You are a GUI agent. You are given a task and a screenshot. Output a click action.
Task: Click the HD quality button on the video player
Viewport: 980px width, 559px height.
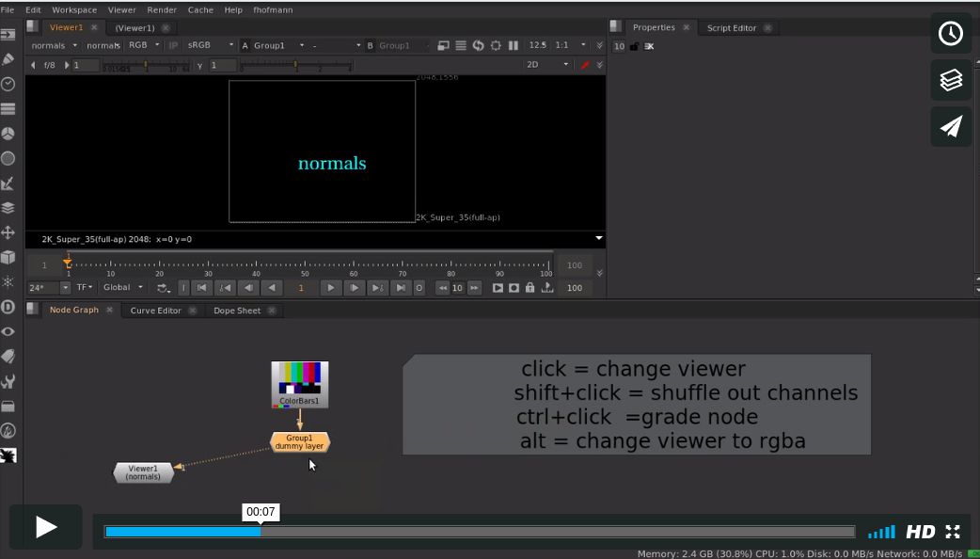tap(923, 531)
